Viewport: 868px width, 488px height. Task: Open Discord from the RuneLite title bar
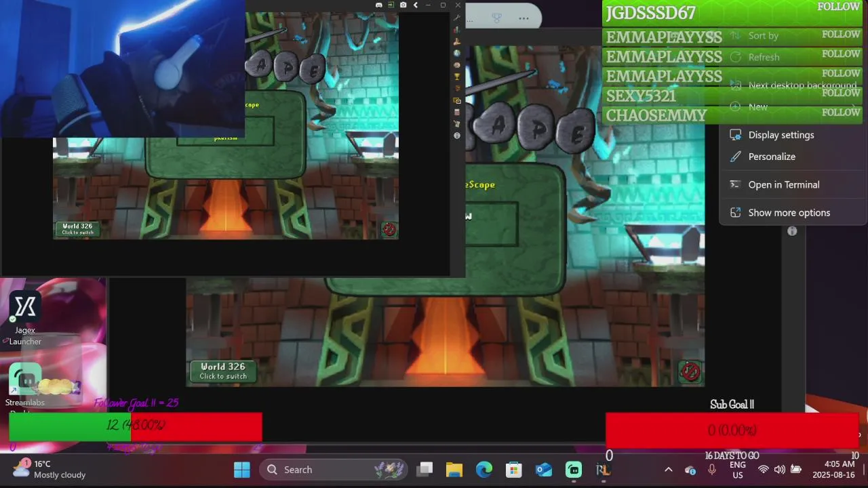[x=378, y=5]
